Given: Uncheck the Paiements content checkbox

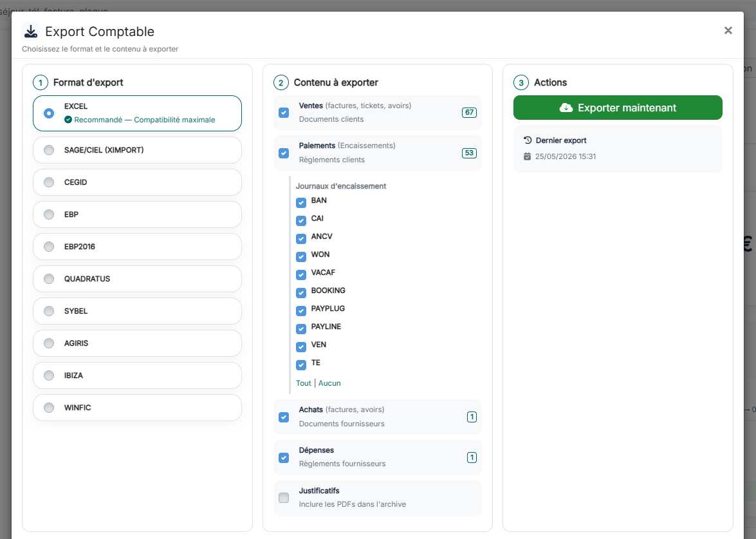Looking at the screenshot, I should coord(284,153).
